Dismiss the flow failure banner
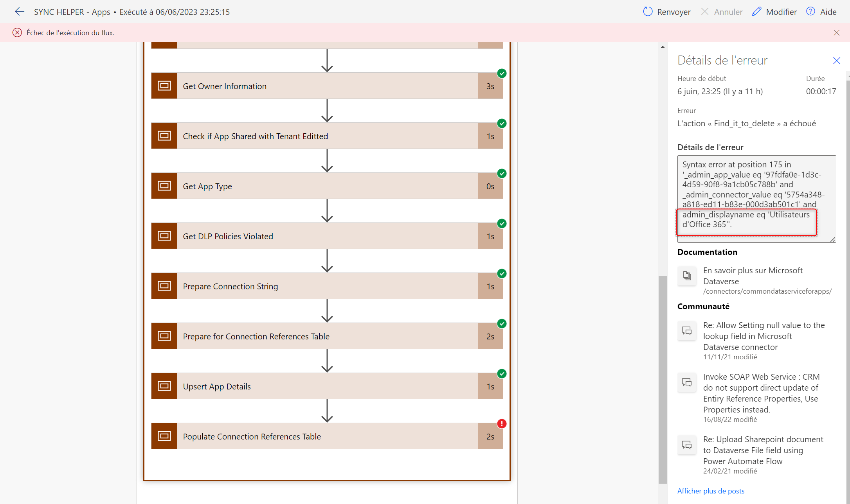This screenshot has width=850, height=504. click(836, 32)
